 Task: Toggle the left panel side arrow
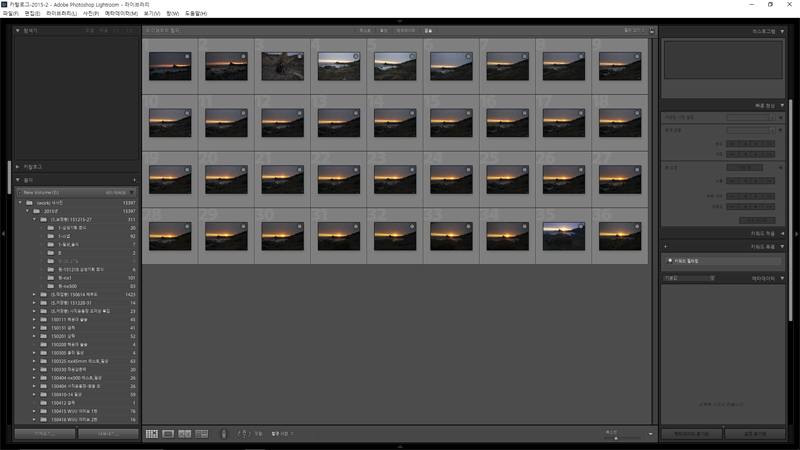click(4, 232)
